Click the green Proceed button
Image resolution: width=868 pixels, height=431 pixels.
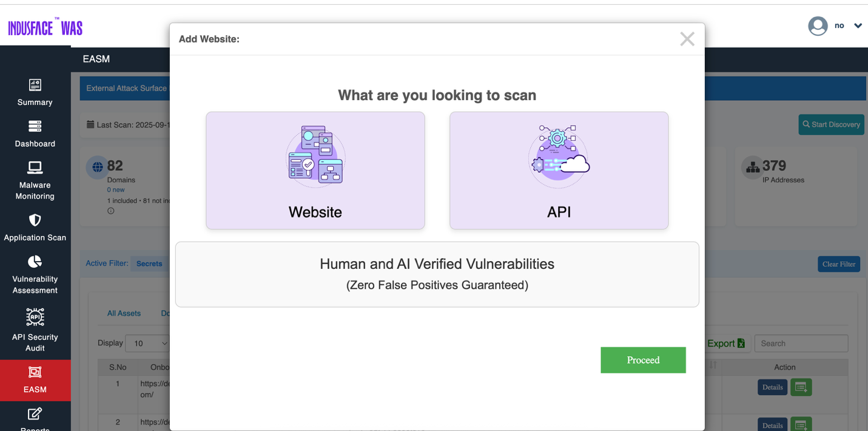643,360
